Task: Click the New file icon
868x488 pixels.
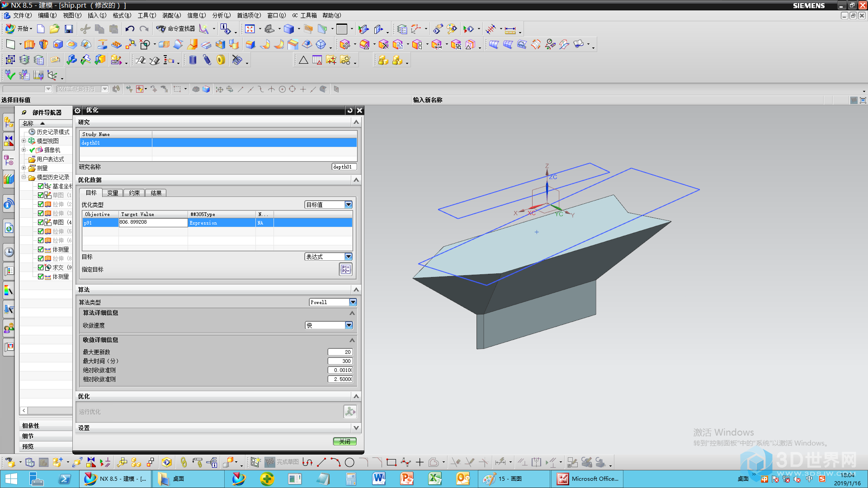Action: click(x=41, y=29)
